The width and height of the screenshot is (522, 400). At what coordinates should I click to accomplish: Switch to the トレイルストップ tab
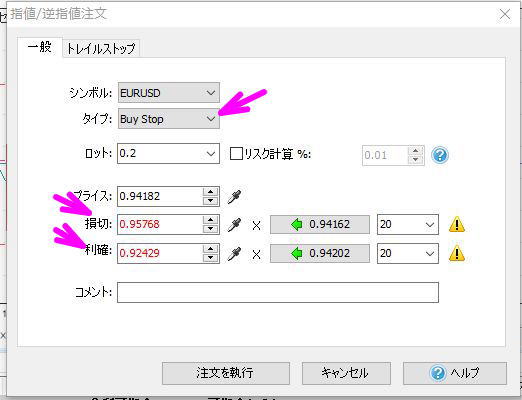pos(101,49)
